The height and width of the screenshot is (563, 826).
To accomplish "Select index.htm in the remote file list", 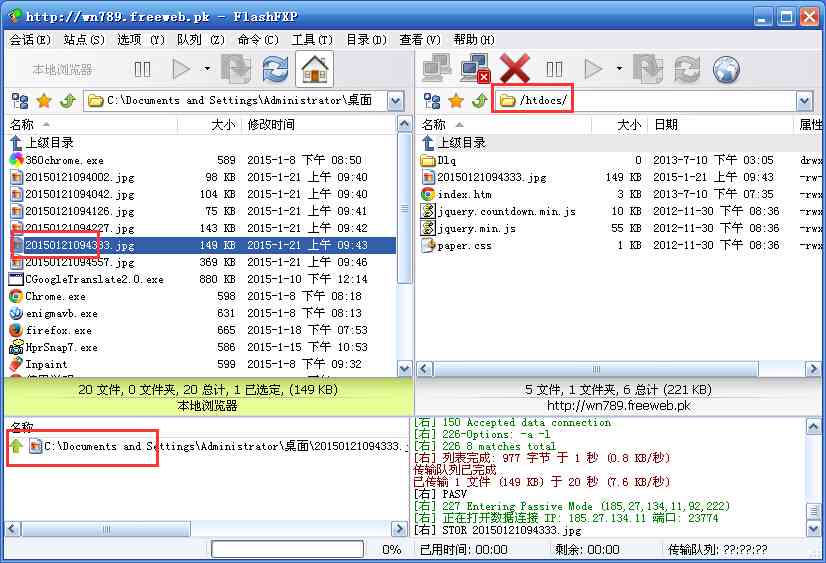I will [465, 194].
